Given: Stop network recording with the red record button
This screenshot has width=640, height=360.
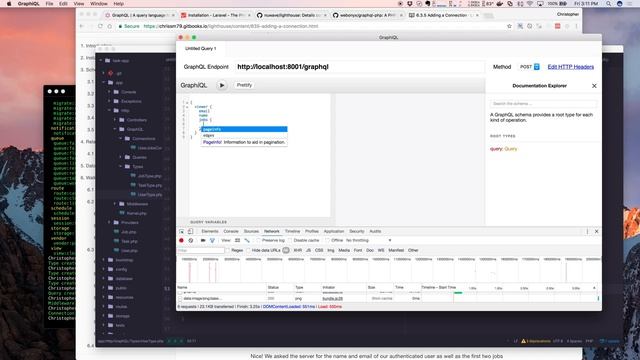Looking at the screenshot, I should tap(182, 240).
